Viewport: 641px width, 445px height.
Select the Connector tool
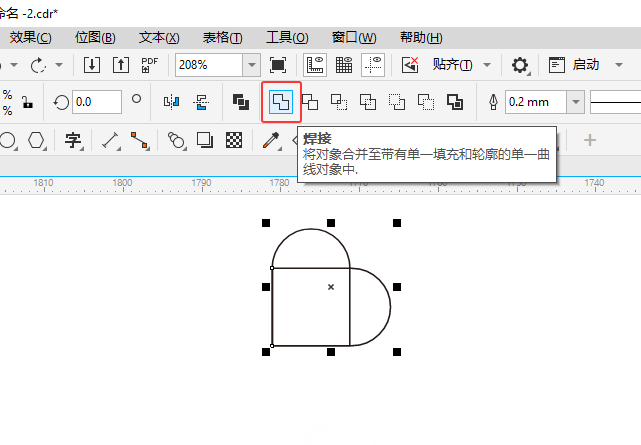(139, 141)
